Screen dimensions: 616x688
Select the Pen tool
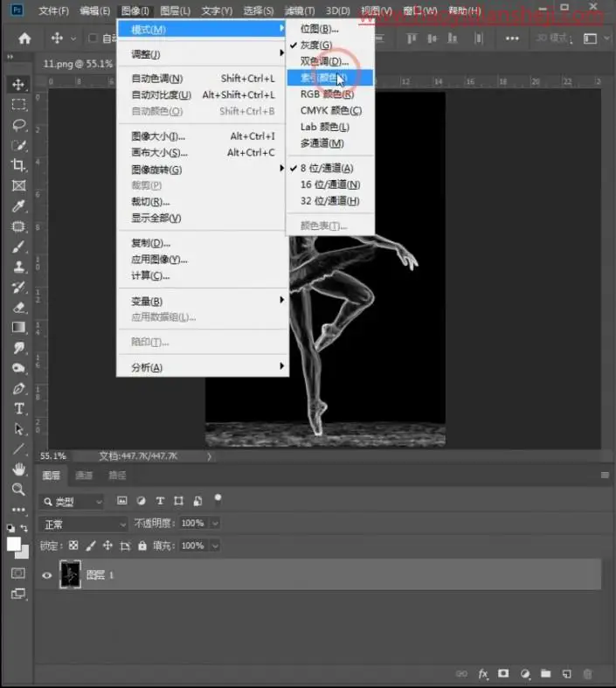pos(18,389)
